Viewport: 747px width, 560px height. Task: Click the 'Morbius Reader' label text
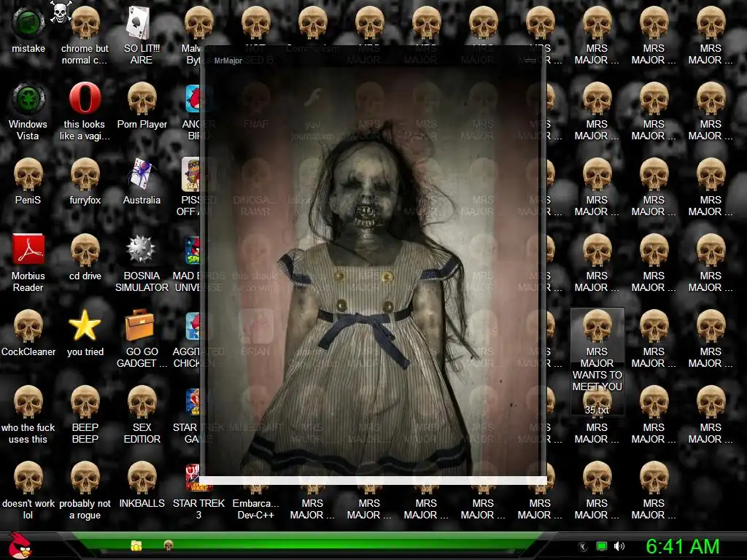28,281
